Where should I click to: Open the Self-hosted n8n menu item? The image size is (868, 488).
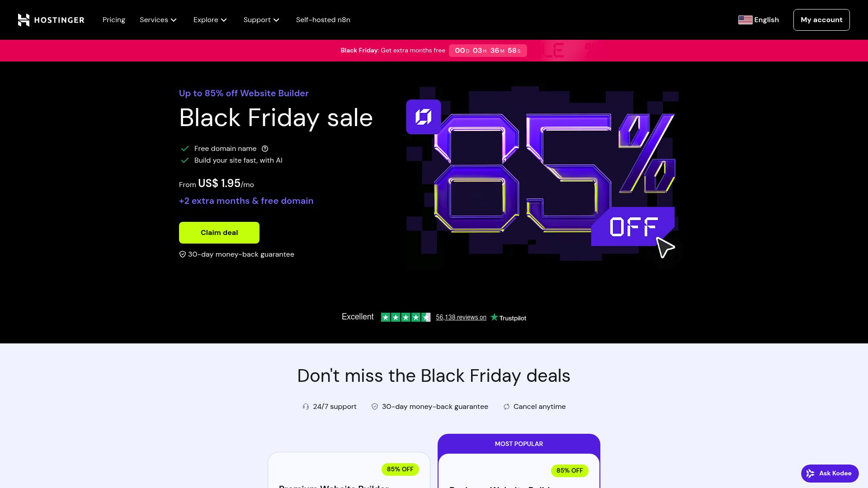323,20
